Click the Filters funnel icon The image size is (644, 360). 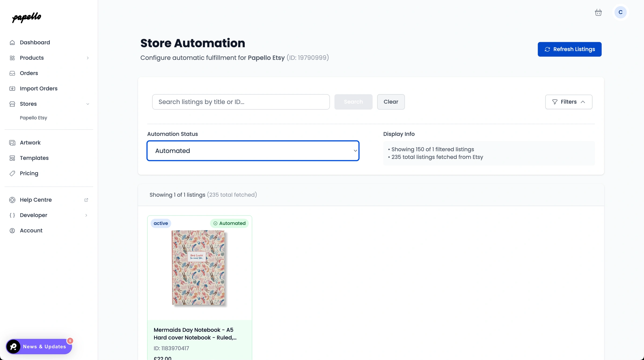click(x=555, y=102)
